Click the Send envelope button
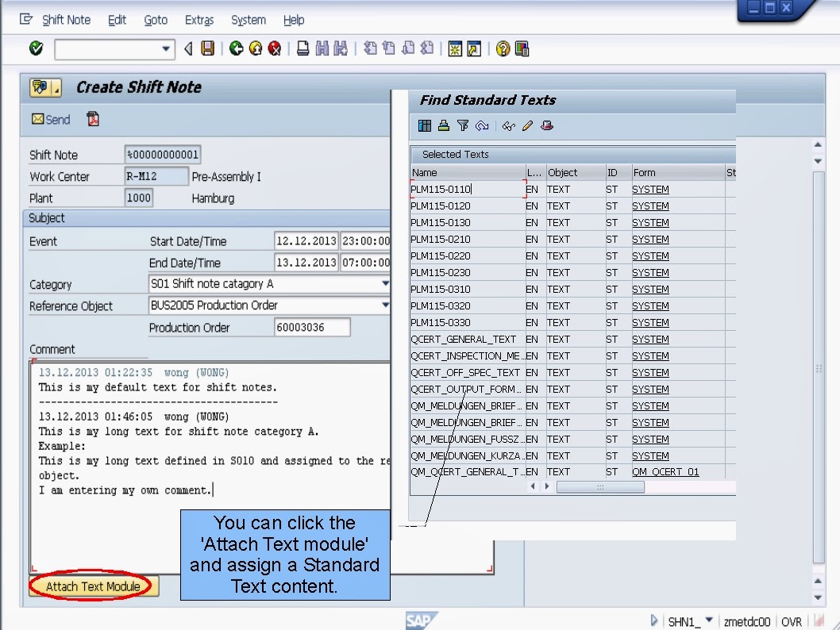This screenshot has width=840, height=630. (50, 119)
